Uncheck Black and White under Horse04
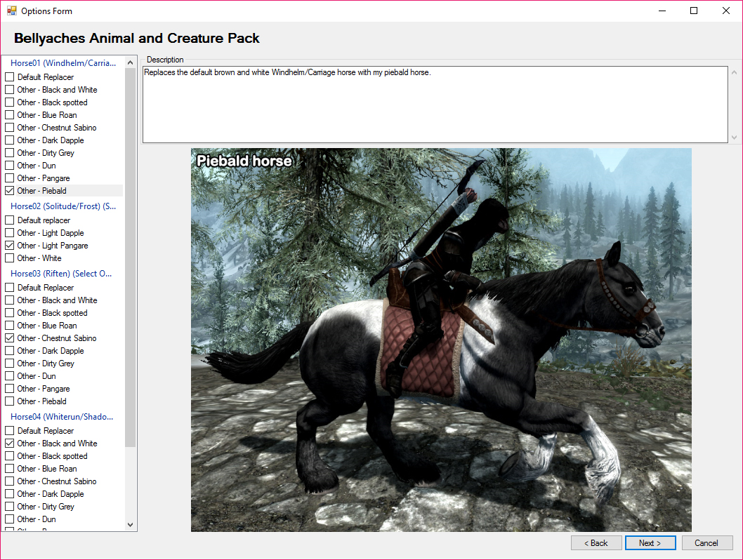Viewport: 743px width, 560px height. [9, 444]
